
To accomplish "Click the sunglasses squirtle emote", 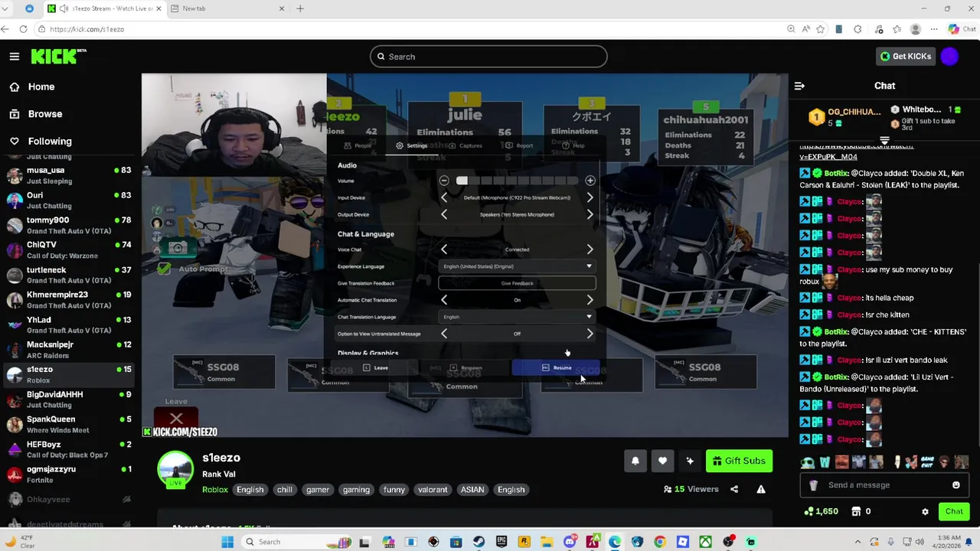I will pos(808,462).
